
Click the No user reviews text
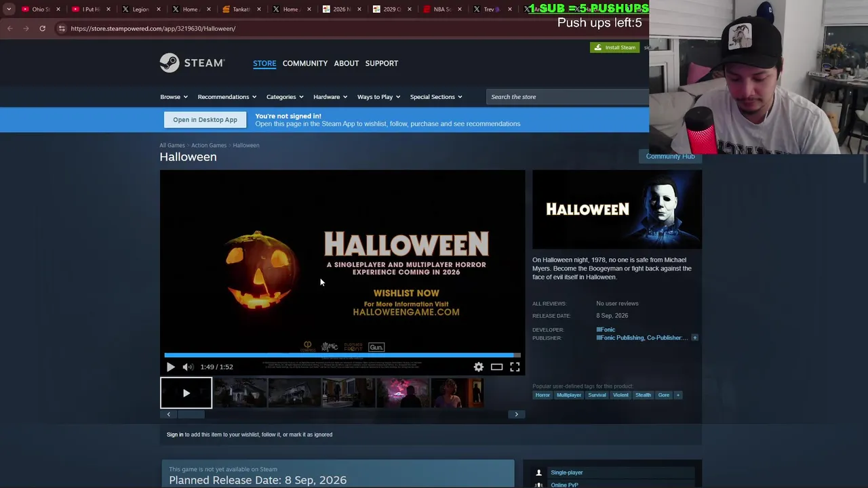coord(617,304)
